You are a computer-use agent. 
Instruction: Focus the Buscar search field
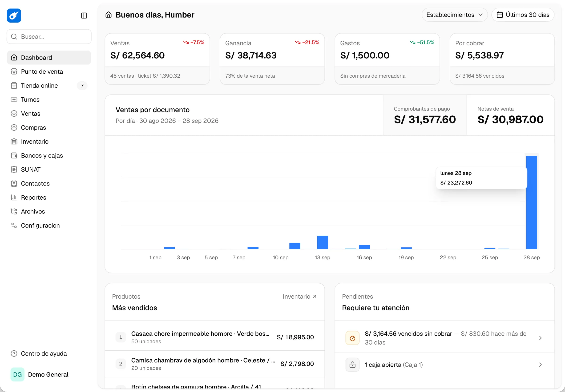49,37
